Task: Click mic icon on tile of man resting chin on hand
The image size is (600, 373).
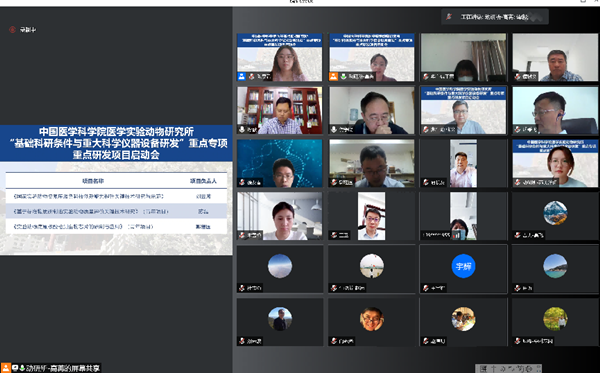Action: pos(334,130)
